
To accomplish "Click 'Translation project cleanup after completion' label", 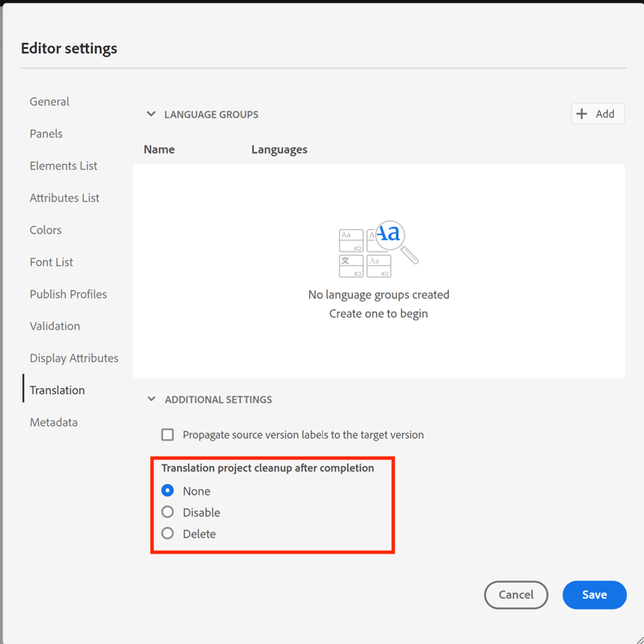I will 268,468.
